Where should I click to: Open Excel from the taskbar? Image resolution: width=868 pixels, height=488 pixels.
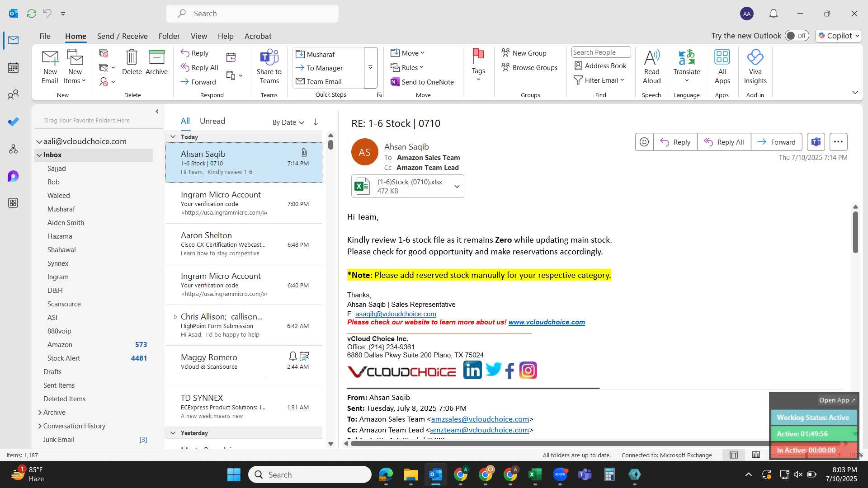(535, 474)
